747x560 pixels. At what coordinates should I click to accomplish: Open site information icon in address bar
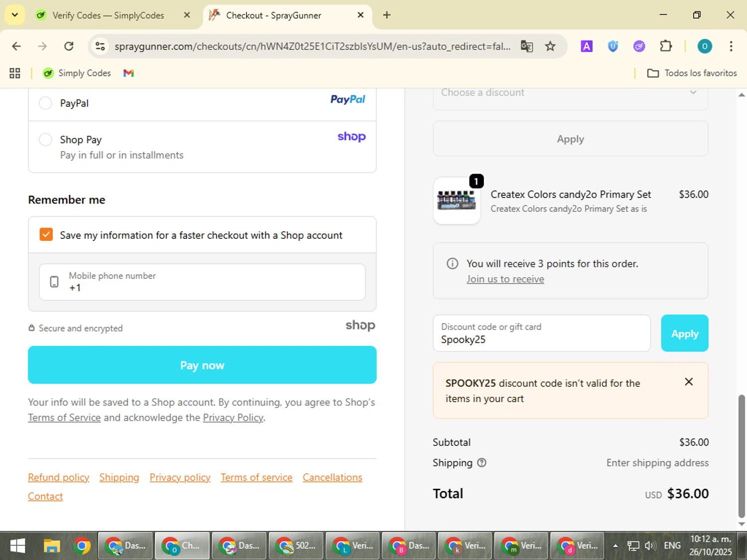(x=100, y=46)
